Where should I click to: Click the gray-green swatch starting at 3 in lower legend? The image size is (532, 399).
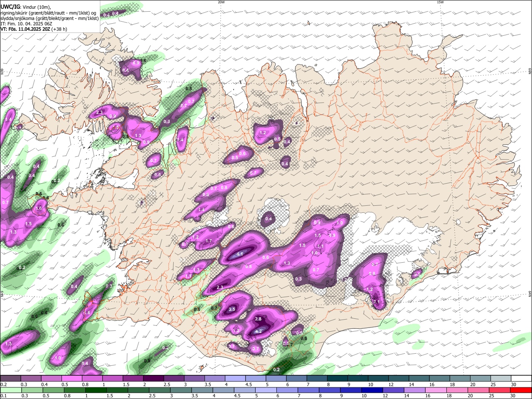click(181, 390)
